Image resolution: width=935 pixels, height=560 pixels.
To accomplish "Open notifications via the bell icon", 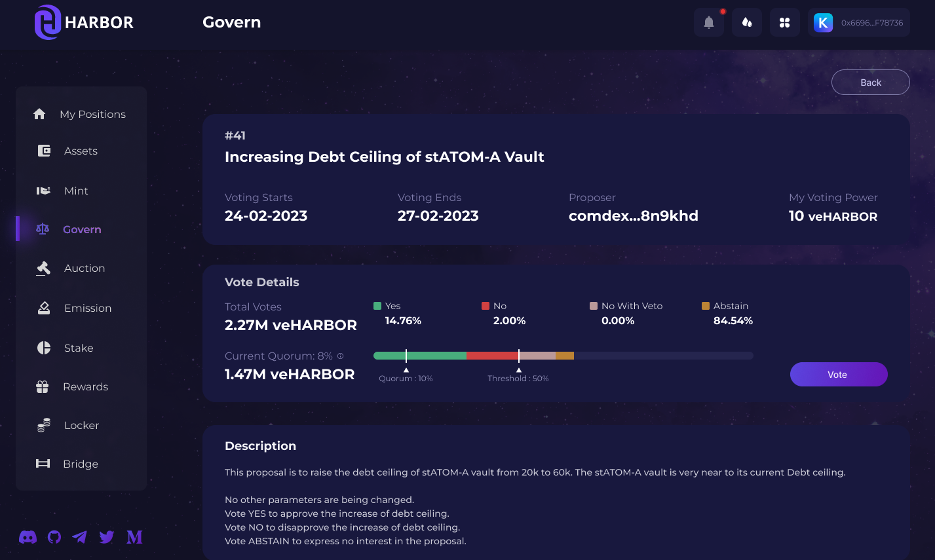I will [708, 22].
